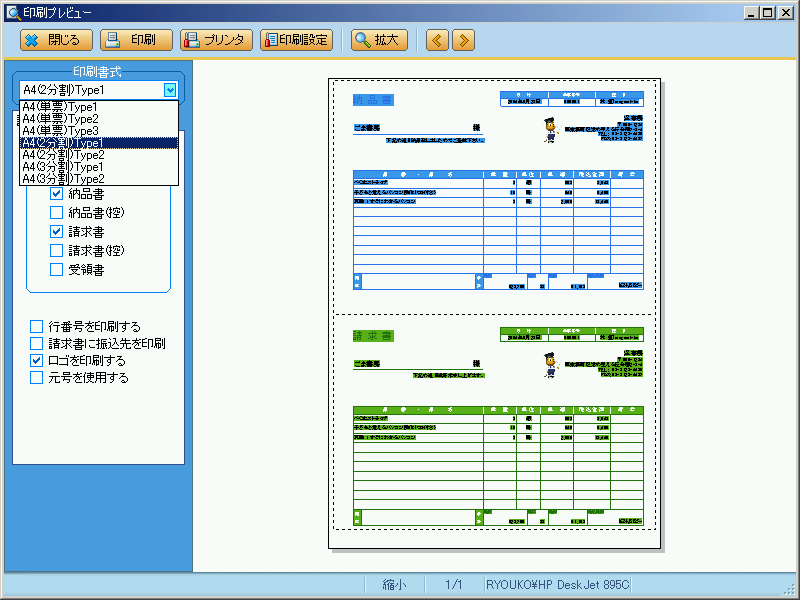The height and width of the screenshot is (600, 800).
Task: Uncheck the 納品書 checkbox
Action: pos(56,194)
